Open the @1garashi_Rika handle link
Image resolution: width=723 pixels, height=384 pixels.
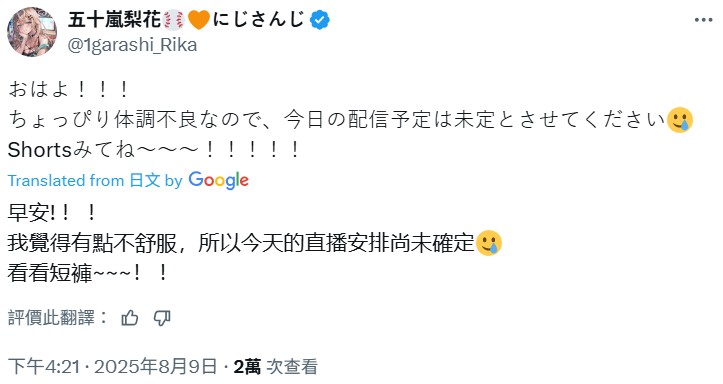click(x=132, y=45)
